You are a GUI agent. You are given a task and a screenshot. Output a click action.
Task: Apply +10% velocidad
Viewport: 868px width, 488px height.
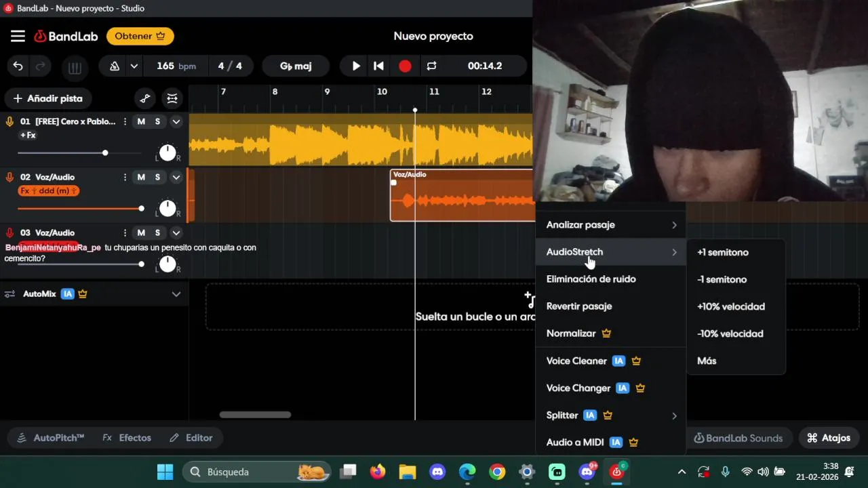point(736,306)
